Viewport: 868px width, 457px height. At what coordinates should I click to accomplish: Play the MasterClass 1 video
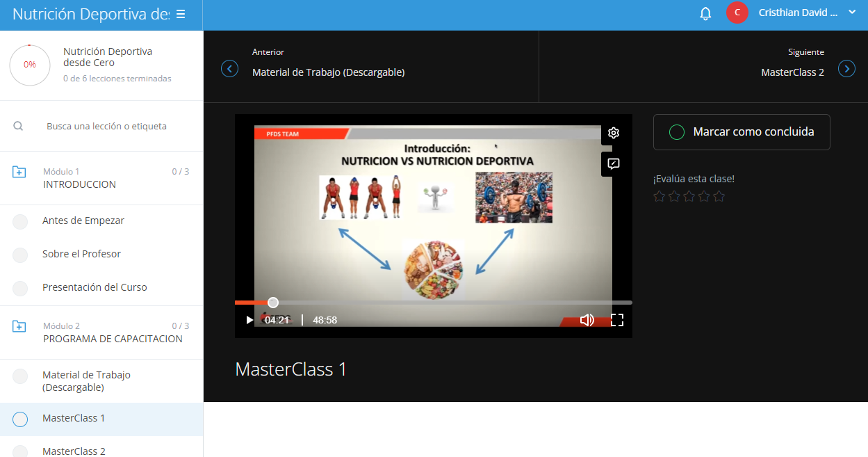[249, 320]
